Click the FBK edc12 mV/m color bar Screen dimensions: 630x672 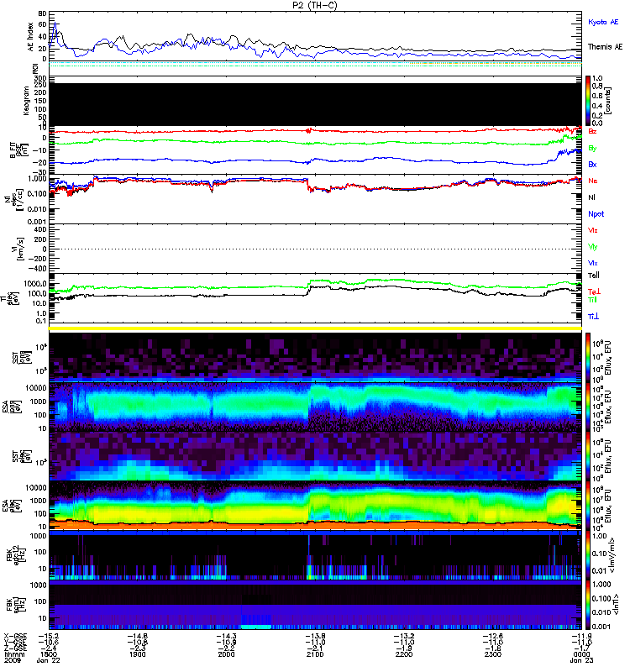pyautogui.click(x=588, y=556)
